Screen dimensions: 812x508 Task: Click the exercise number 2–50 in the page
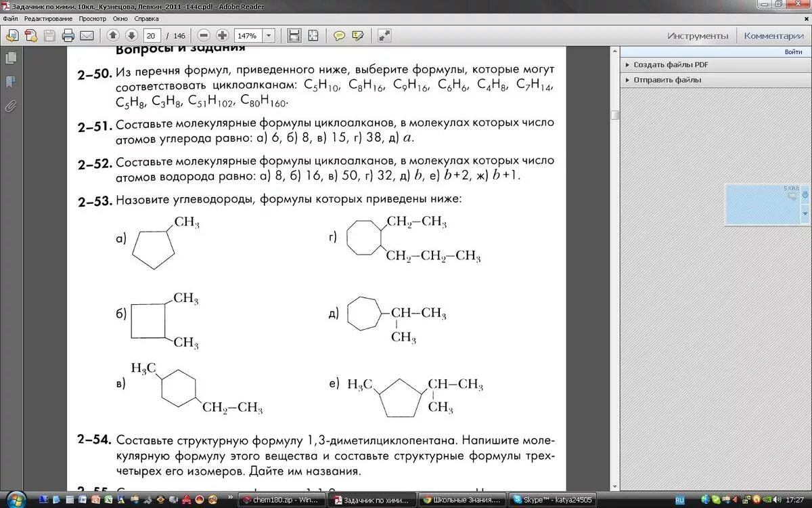94,75
